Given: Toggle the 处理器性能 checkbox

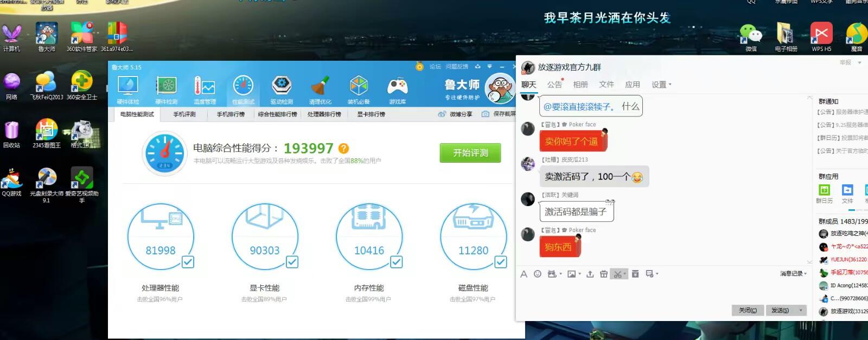Looking at the screenshot, I should point(188,262).
